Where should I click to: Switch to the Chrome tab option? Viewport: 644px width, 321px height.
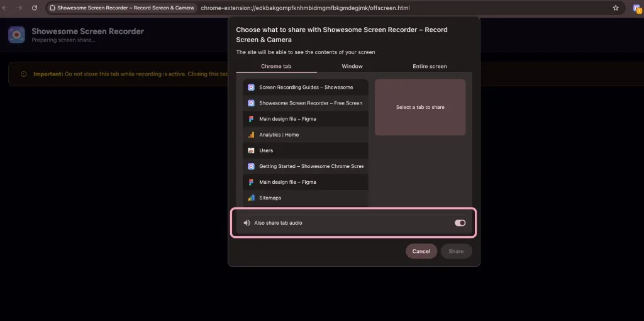pyautogui.click(x=277, y=66)
